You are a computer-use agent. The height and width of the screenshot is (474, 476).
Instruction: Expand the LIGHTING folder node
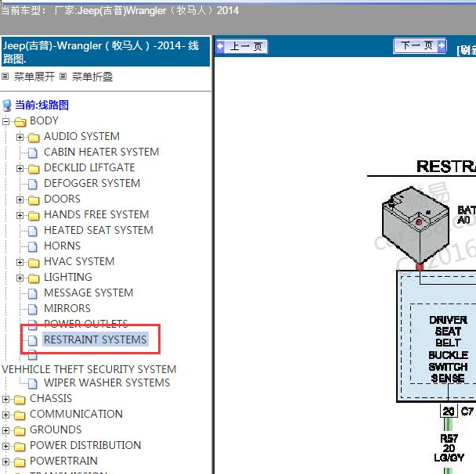[x=20, y=278]
